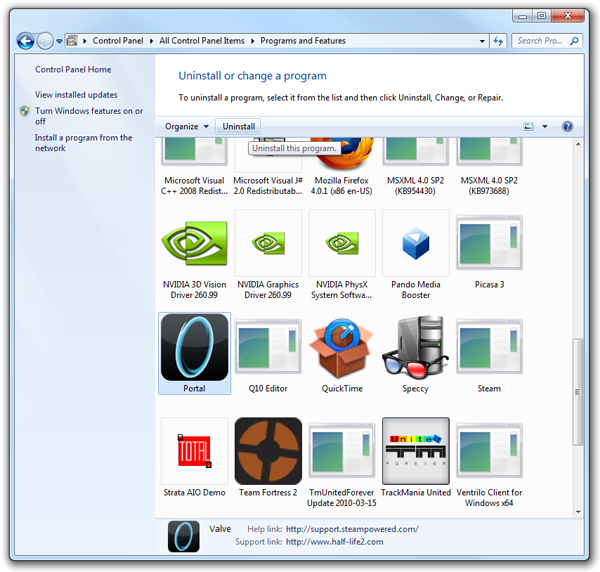Click All Control Panel Items breadcrumb
600x572 pixels.
tap(202, 41)
